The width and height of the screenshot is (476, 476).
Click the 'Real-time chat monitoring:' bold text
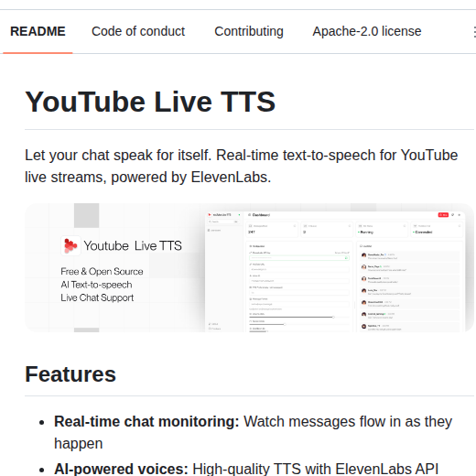pos(146,422)
